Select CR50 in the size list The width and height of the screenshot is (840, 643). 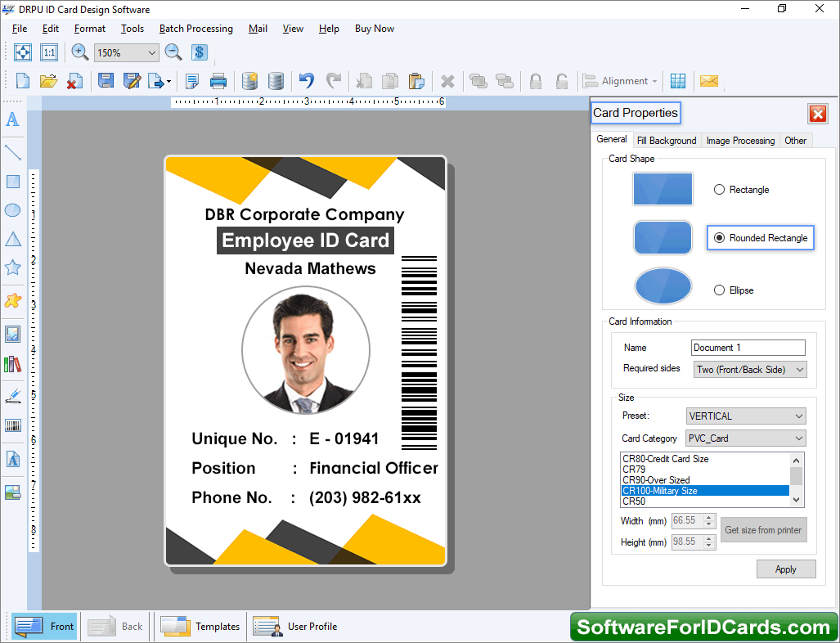tap(705, 501)
